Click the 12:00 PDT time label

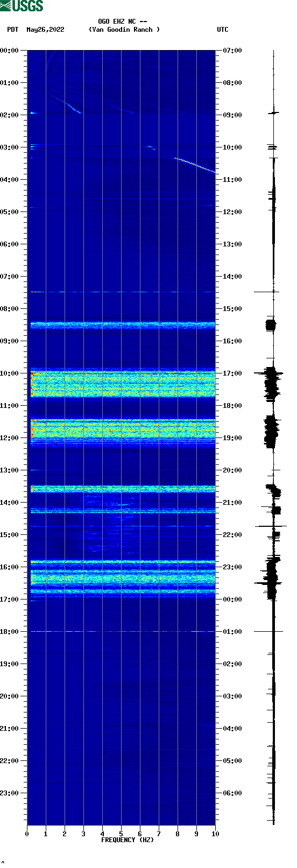pos(10,438)
